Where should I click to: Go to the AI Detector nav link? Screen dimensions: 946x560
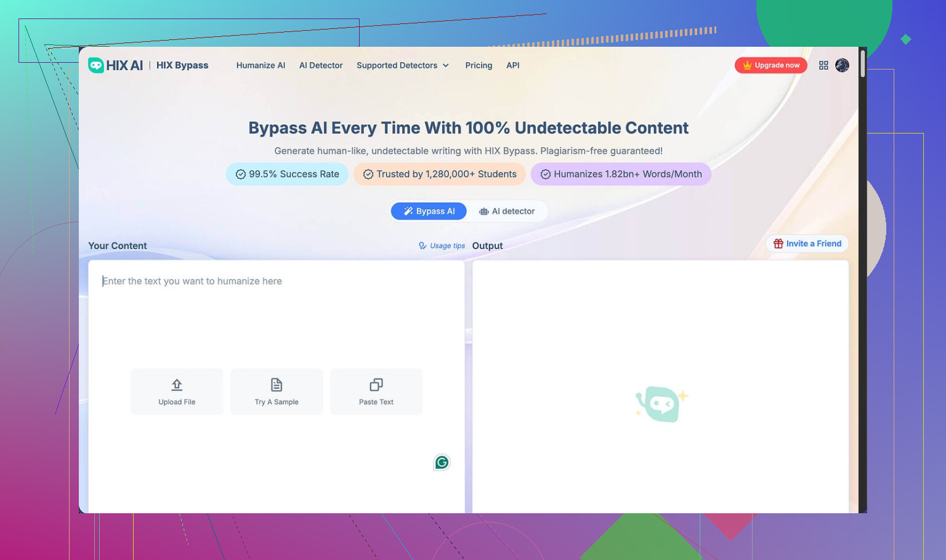tap(321, 65)
